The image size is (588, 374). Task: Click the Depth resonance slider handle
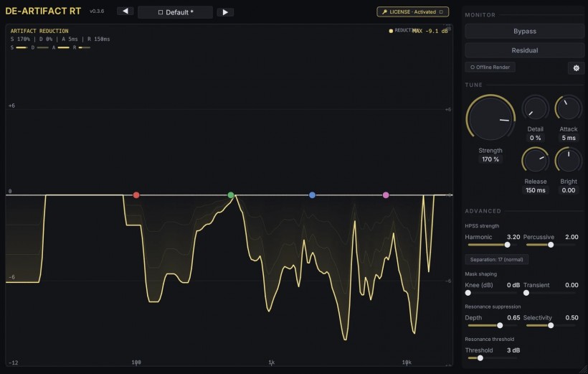pyautogui.click(x=500, y=326)
